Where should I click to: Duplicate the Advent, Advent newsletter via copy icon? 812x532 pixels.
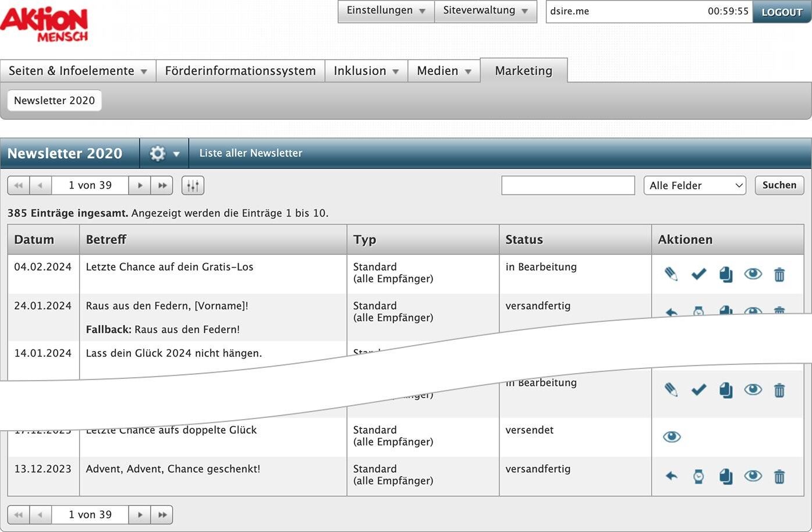(x=726, y=477)
